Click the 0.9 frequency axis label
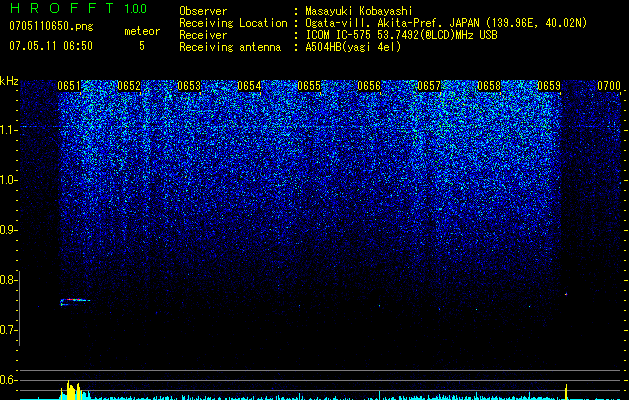 [x=8, y=230]
